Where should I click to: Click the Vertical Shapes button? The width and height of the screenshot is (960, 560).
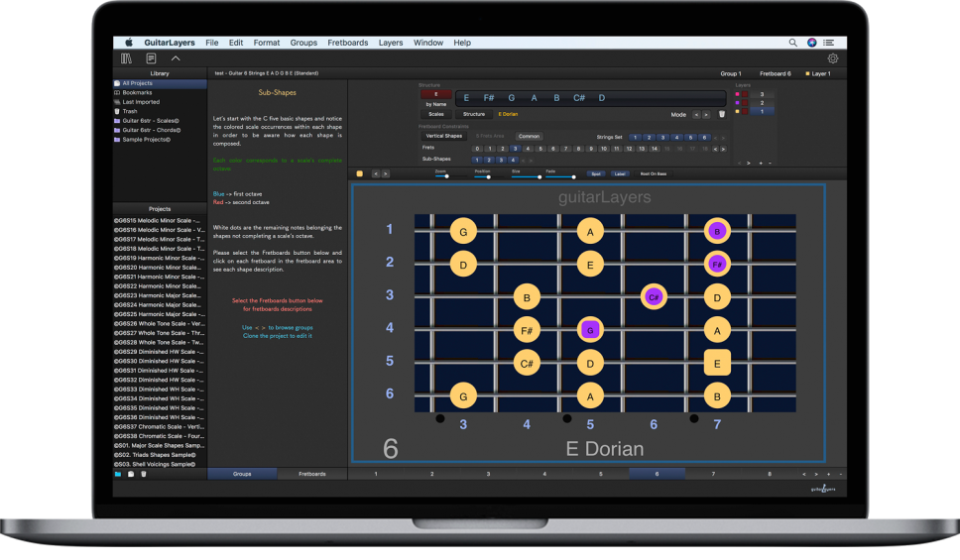[x=443, y=136]
